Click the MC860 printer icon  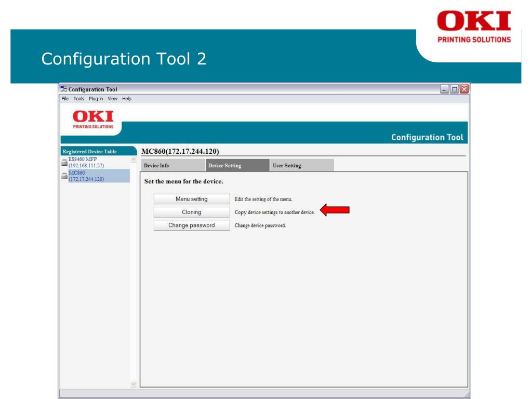click(x=64, y=176)
